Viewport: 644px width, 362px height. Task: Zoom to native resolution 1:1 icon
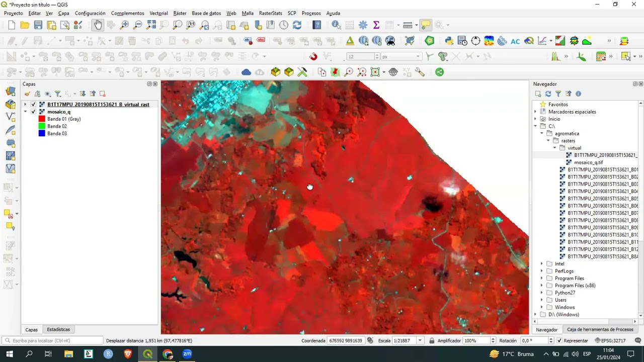pyautogui.click(x=191, y=25)
